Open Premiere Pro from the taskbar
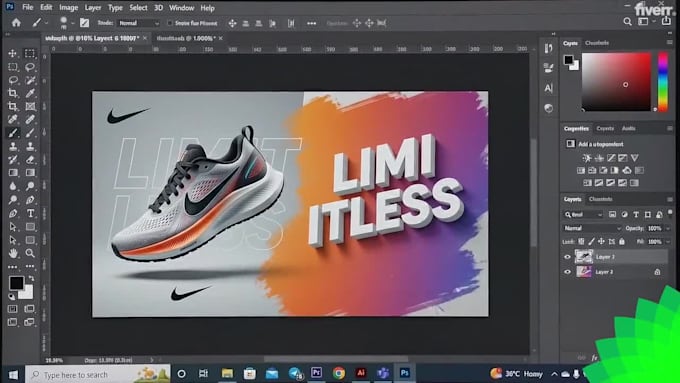The width and height of the screenshot is (680, 383). (x=317, y=373)
